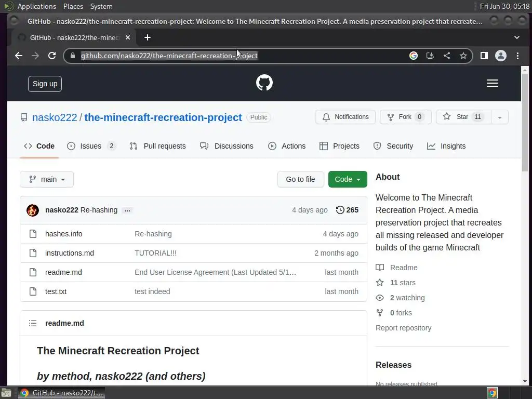Switch to the Discussions tab

click(x=227, y=146)
